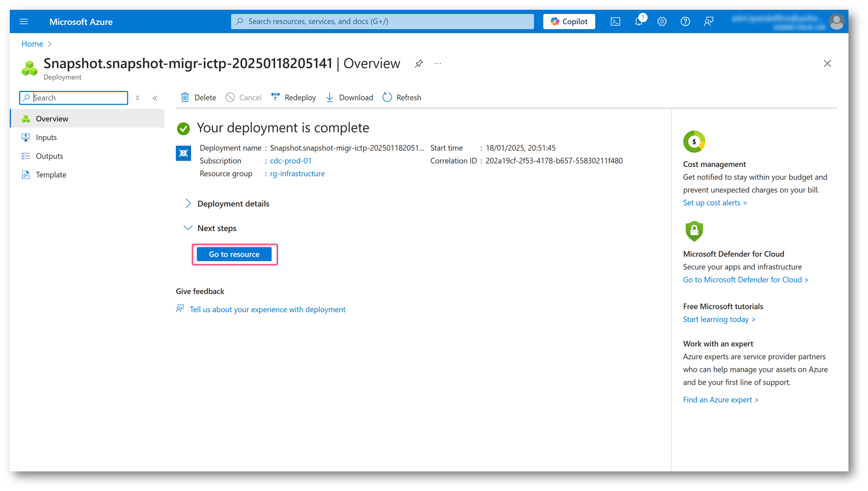Open portal settings gear
Screen dimensions: 868x491
[x=662, y=21]
